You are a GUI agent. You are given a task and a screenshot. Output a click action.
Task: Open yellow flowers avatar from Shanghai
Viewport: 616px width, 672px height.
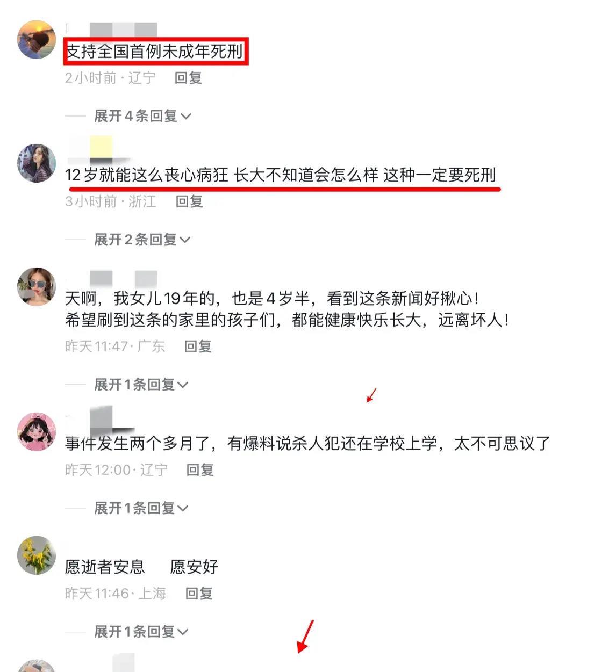[37, 555]
